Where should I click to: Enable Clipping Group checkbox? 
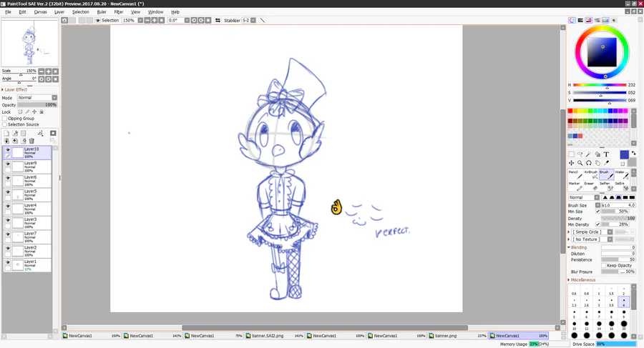[x=4, y=118]
